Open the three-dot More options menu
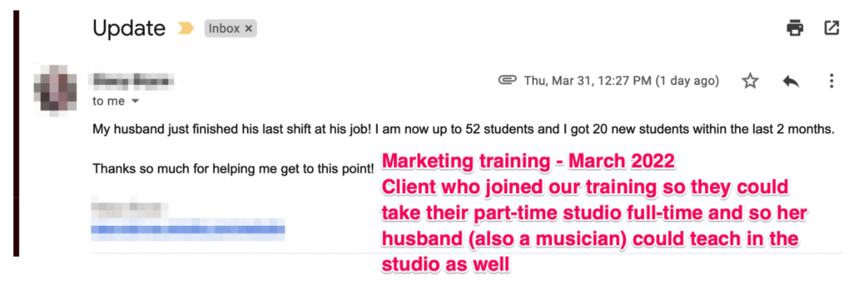The height and width of the screenshot is (305, 868). pyautogui.click(x=832, y=81)
